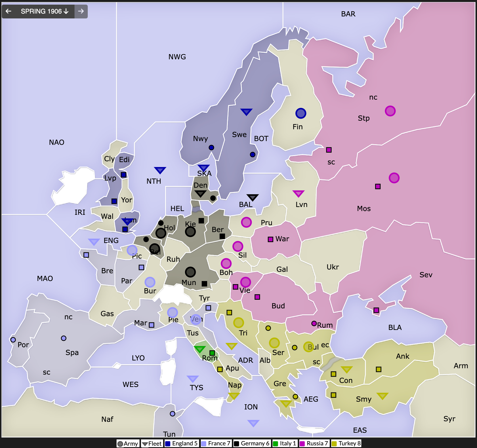Click the French fleet in Ionian Sea
This screenshot has height=448, width=477.
(x=253, y=423)
